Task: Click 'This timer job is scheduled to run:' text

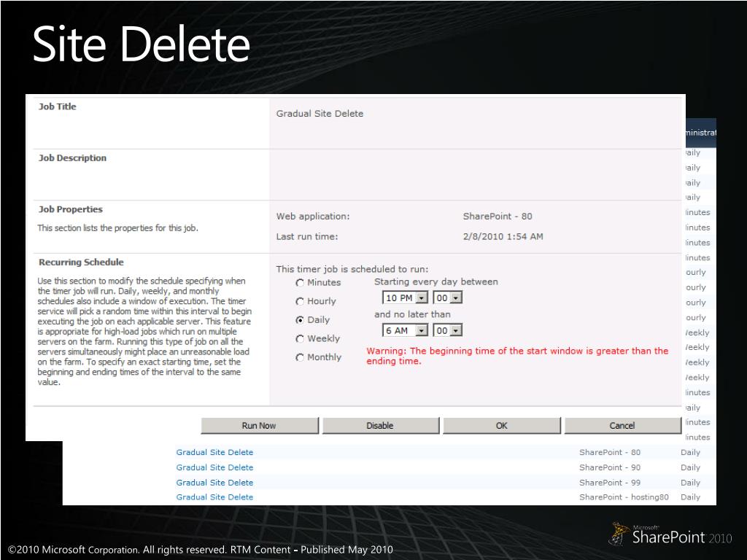Action: [352, 270]
